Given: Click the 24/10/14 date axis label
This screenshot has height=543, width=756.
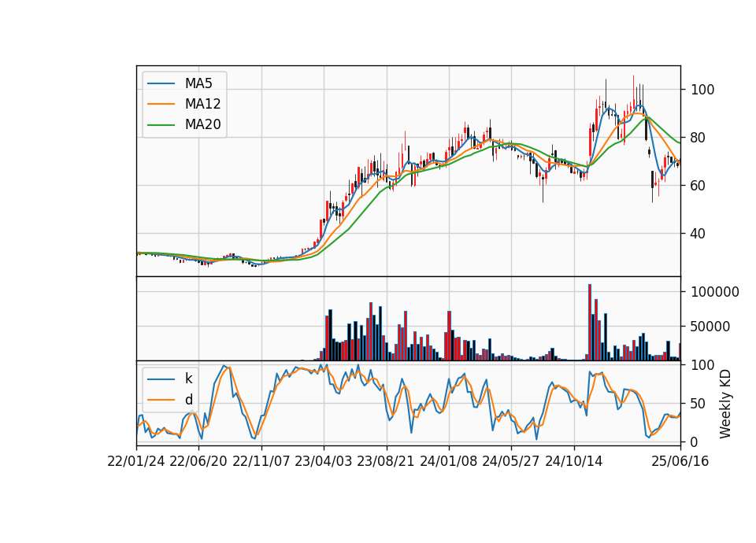Looking at the screenshot, I should click(x=574, y=462).
